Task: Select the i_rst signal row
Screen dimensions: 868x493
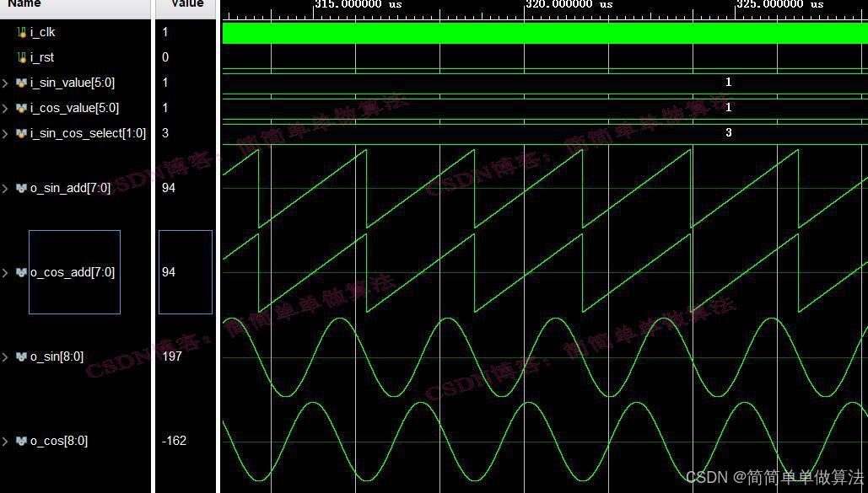Action: tap(75, 57)
